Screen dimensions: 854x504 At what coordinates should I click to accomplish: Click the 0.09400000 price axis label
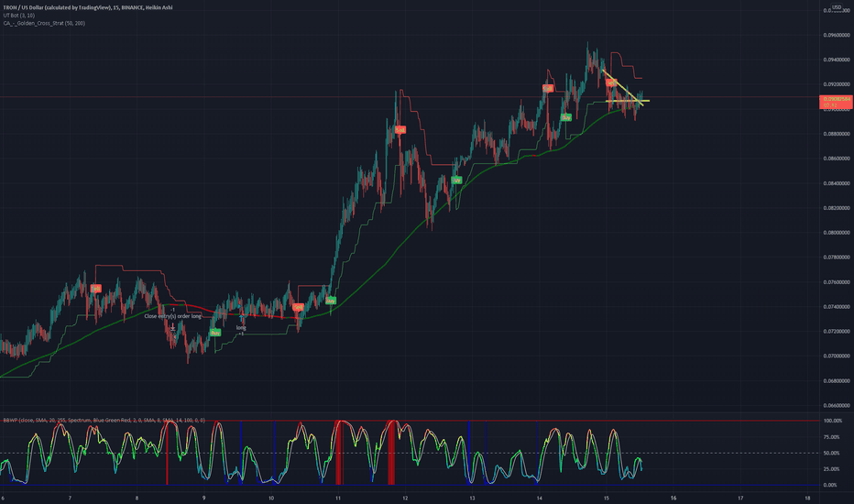click(x=836, y=60)
